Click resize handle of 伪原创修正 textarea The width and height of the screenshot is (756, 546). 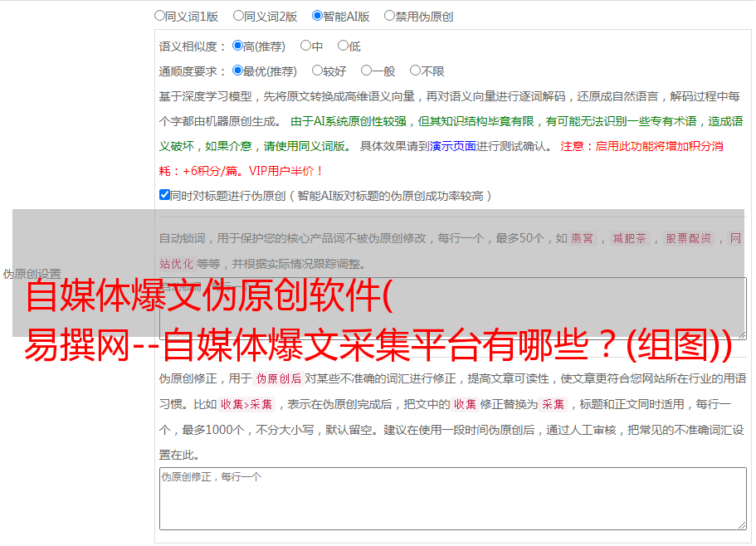(741, 524)
